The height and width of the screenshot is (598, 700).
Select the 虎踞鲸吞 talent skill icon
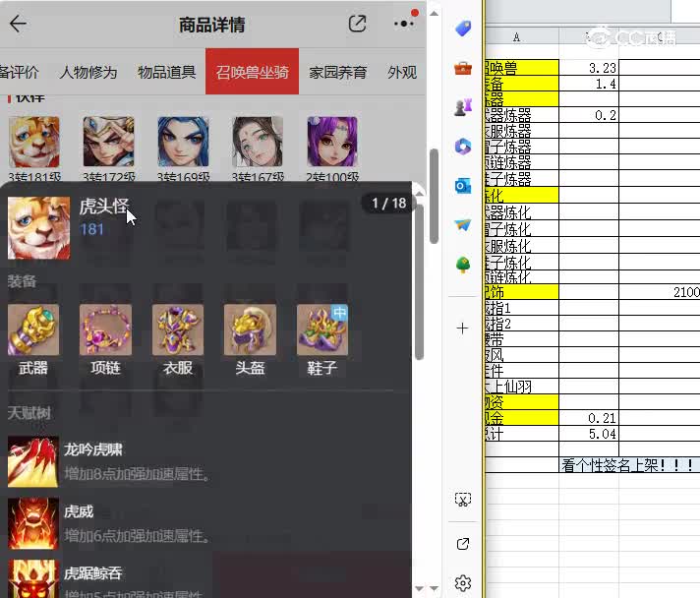click(33, 578)
